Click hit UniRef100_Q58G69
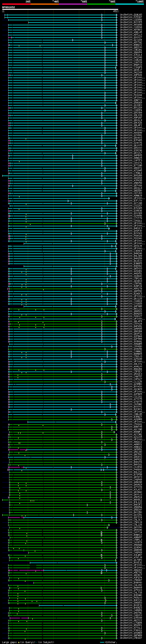The height and width of the screenshot is (644, 146). tap(131, 103)
